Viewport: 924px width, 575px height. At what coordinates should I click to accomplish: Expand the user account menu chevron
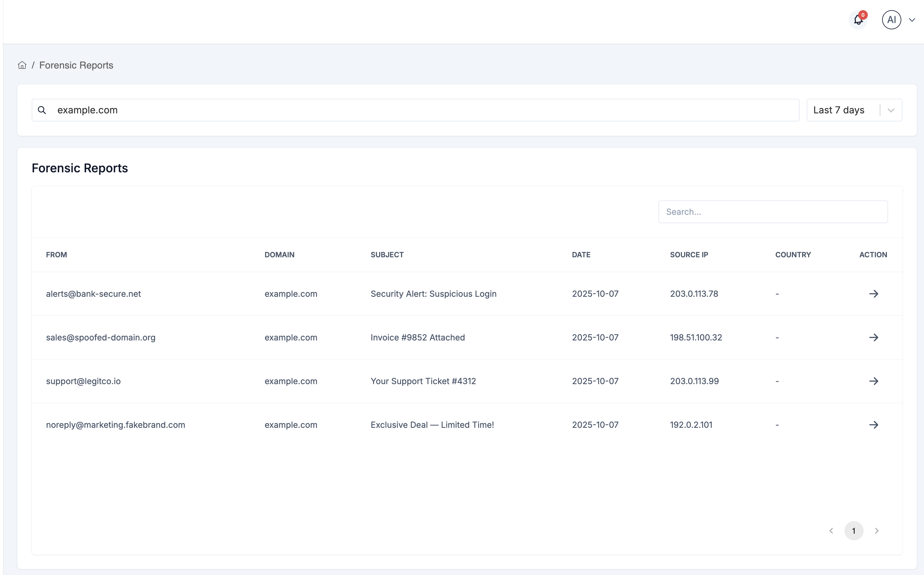[x=912, y=20]
